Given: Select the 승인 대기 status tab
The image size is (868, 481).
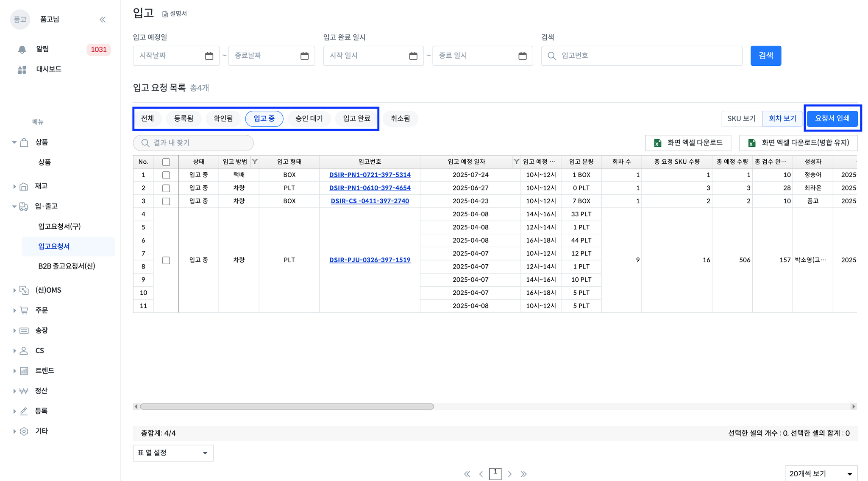Looking at the screenshot, I should click(x=309, y=119).
